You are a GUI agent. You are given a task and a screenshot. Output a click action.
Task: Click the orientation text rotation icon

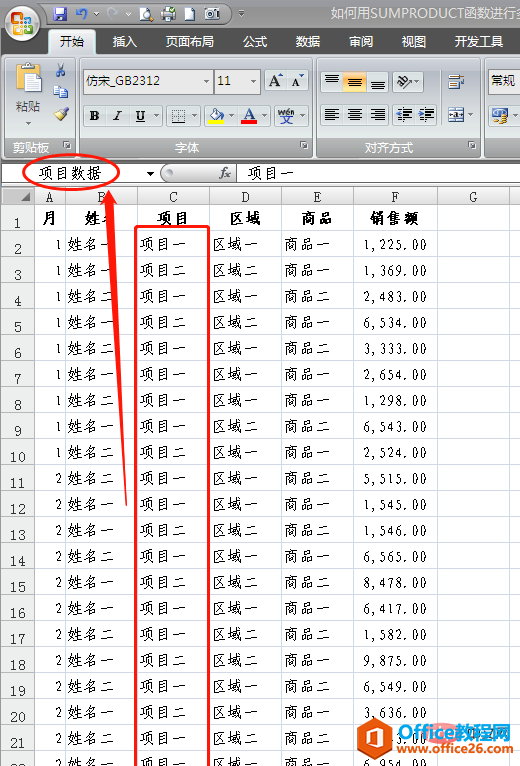pos(404,81)
